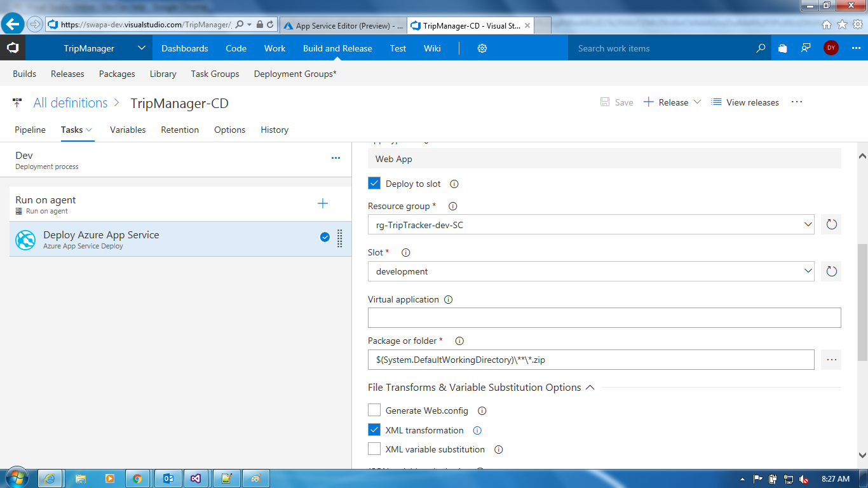Enable the XML variable substitution checkbox
The height and width of the screenshot is (488, 868).
[x=374, y=449]
